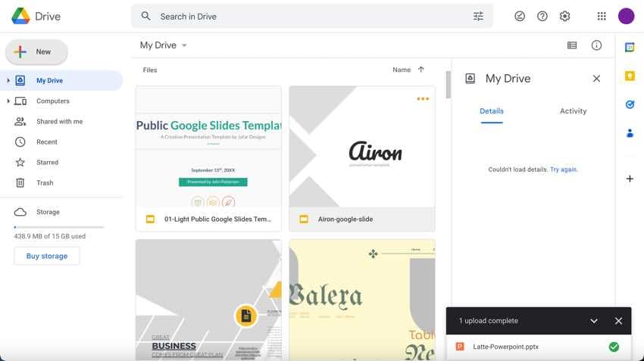The image size is (644, 361).
Task: Open Google Calendar in side panel
Action: [x=630, y=47]
